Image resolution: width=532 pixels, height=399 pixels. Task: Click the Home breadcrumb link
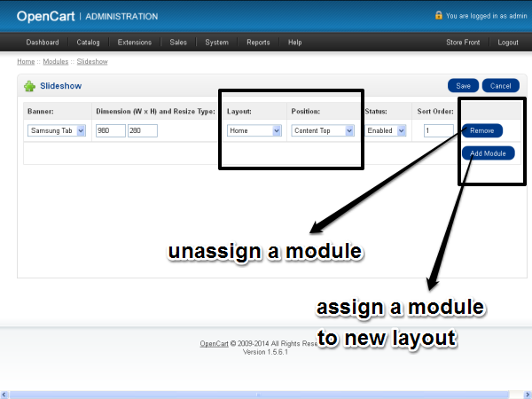point(26,61)
